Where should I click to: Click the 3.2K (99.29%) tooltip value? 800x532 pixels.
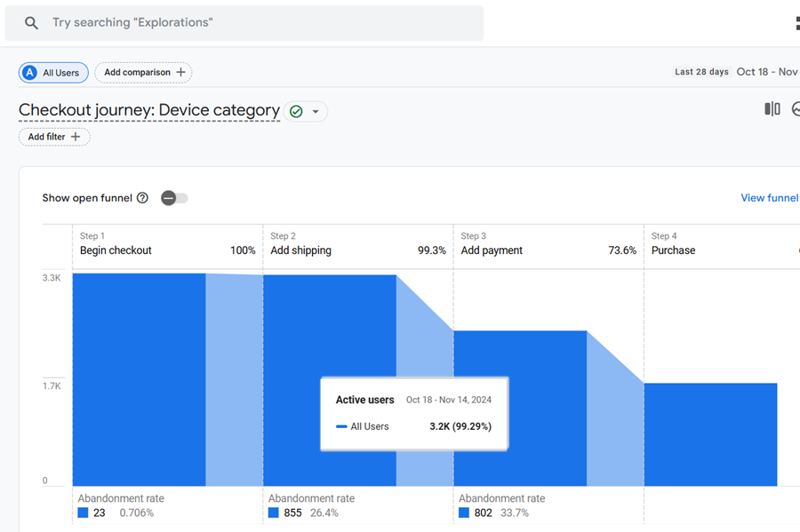[460, 426]
